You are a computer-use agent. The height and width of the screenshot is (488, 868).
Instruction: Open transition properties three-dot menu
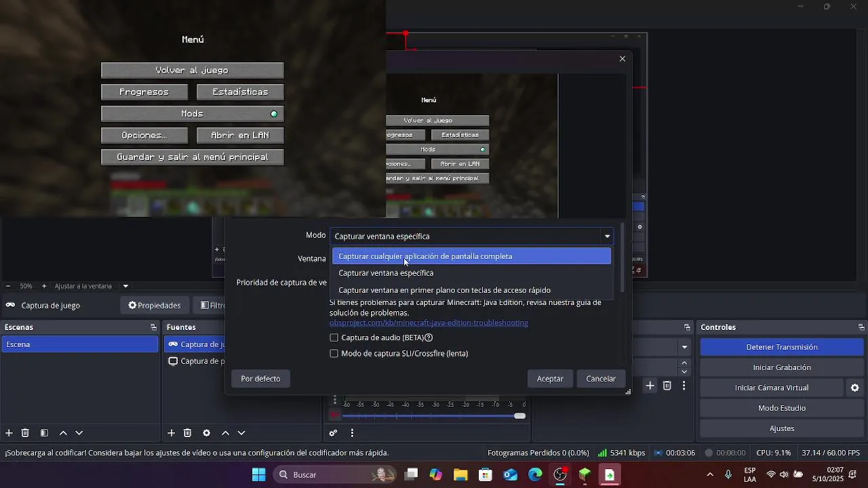[x=684, y=386]
